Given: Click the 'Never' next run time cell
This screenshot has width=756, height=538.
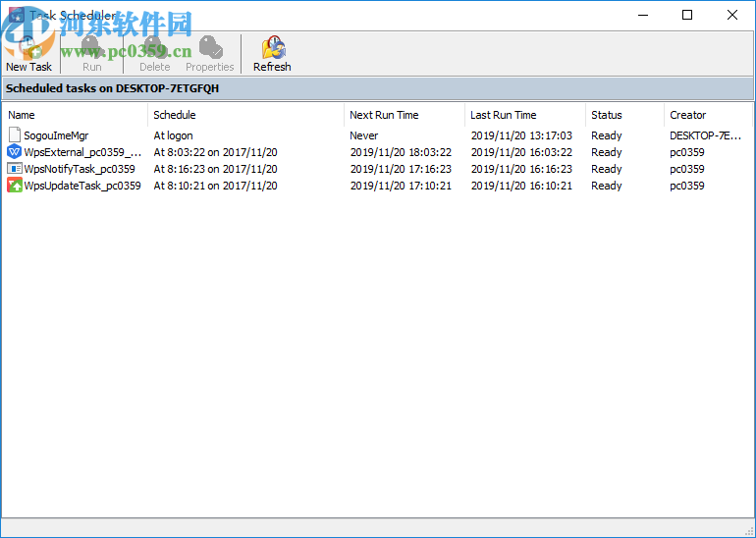Looking at the screenshot, I should tap(364, 135).
